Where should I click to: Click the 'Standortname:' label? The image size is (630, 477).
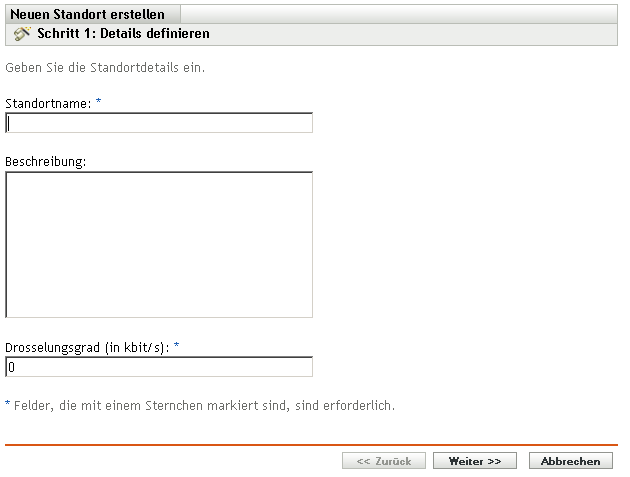[x=48, y=103]
